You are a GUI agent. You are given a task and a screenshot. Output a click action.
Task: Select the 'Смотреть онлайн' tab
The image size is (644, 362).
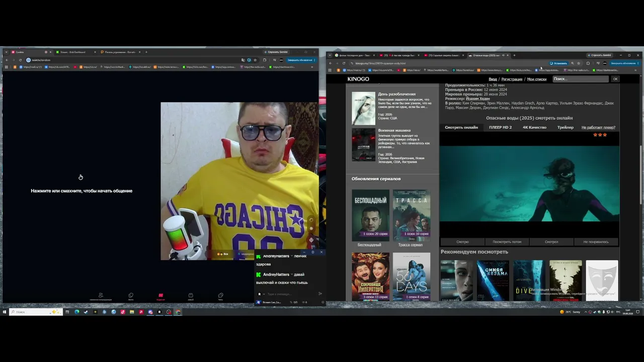(461, 127)
